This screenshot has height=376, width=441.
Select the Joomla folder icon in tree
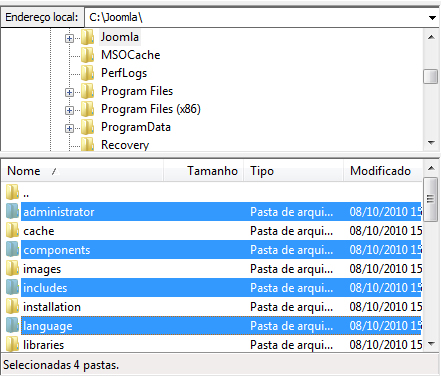tap(88, 37)
